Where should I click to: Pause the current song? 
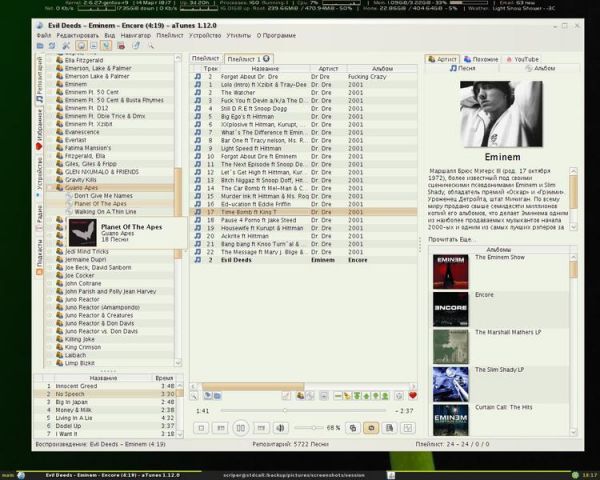[241, 428]
